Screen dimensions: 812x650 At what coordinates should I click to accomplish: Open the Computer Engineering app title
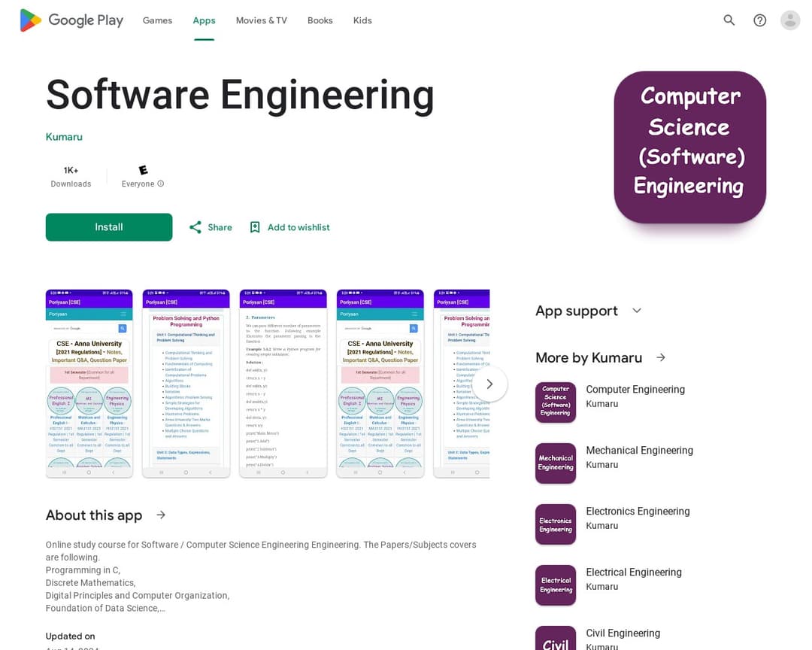pyautogui.click(x=635, y=389)
